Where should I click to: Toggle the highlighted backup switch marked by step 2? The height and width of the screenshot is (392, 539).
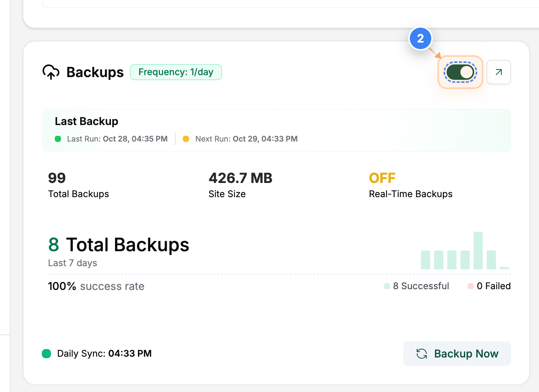point(460,72)
